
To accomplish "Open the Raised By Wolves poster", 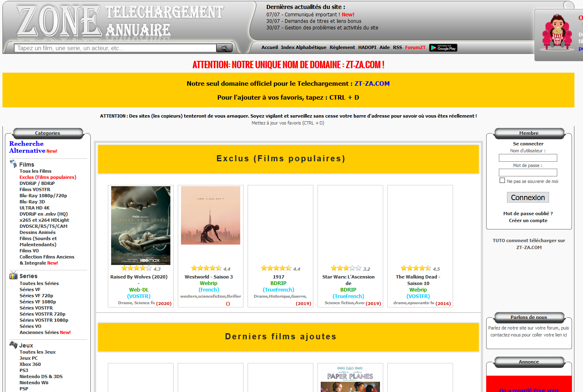I will pyautogui.click(x=141, y=225).
